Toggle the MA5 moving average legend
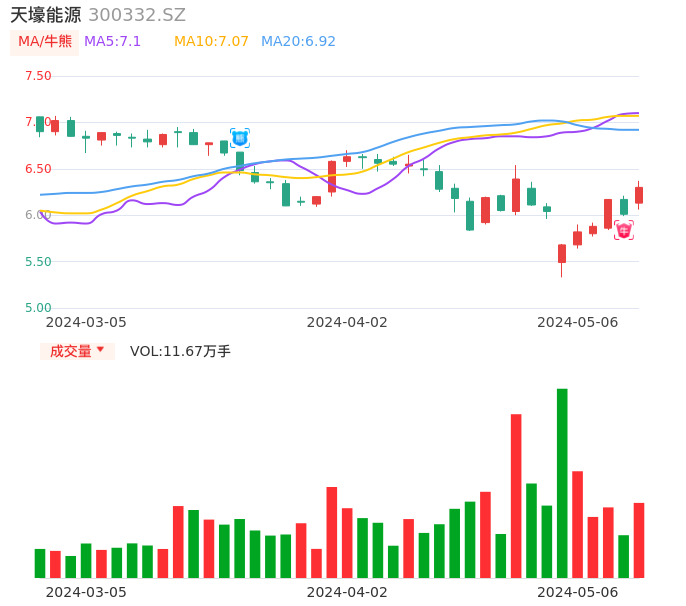The image size is (686, 606). coord(112,42)
